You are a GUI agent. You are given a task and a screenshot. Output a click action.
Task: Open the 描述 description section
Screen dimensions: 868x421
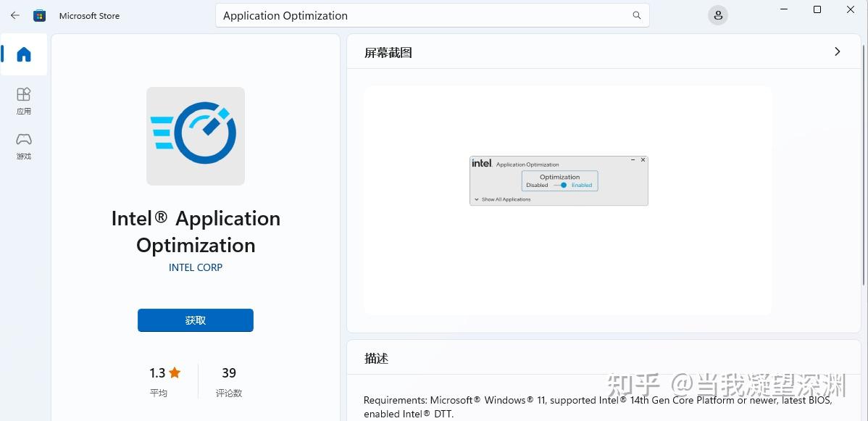(377, 358)
